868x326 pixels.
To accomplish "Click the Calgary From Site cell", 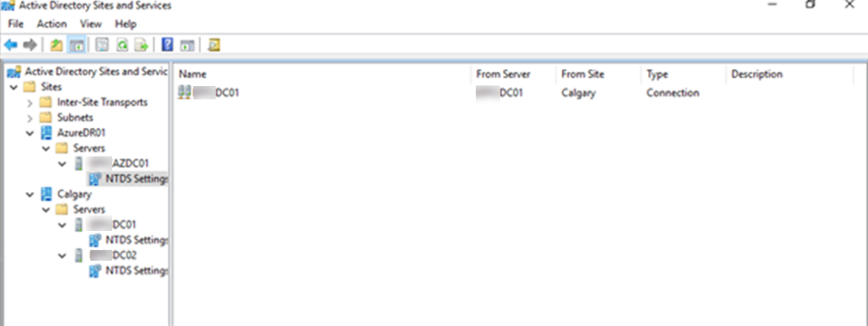I will pos(578,92).
